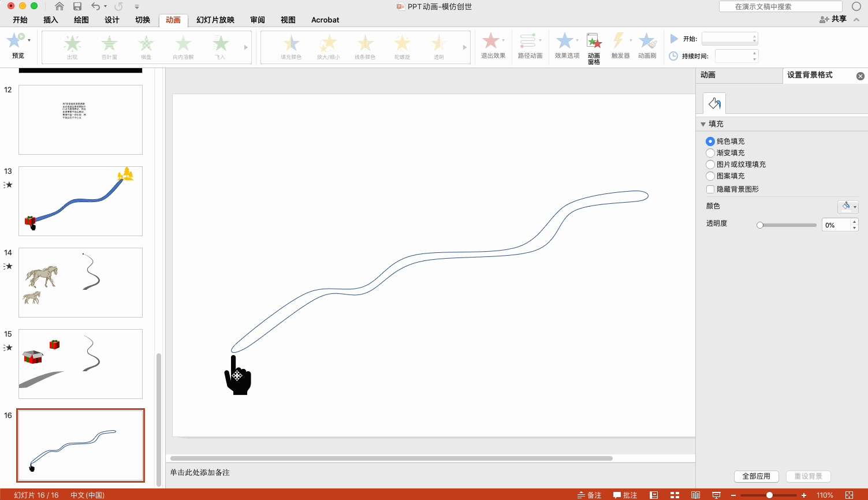
Task: Click the 共享 (Share) button
Action: click(x=833, y=19)
